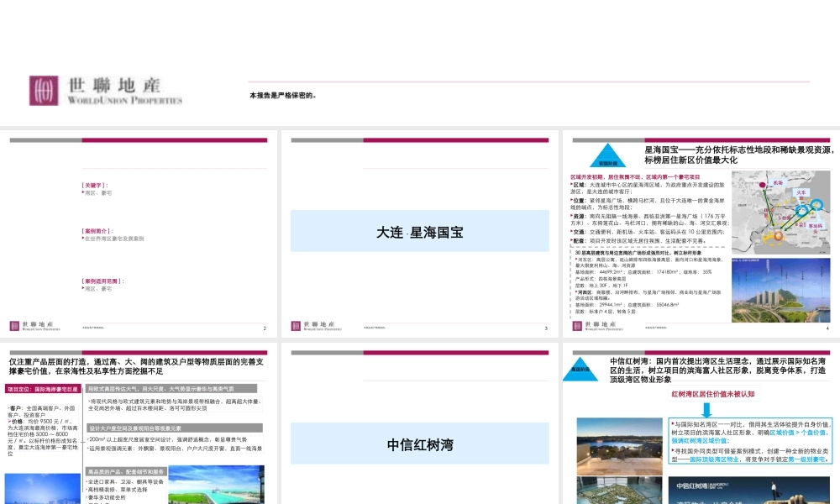Click the footer logo on slide 3
This screenshot has width=840, height=504.
pyautogui.click(x=316, y=326)
